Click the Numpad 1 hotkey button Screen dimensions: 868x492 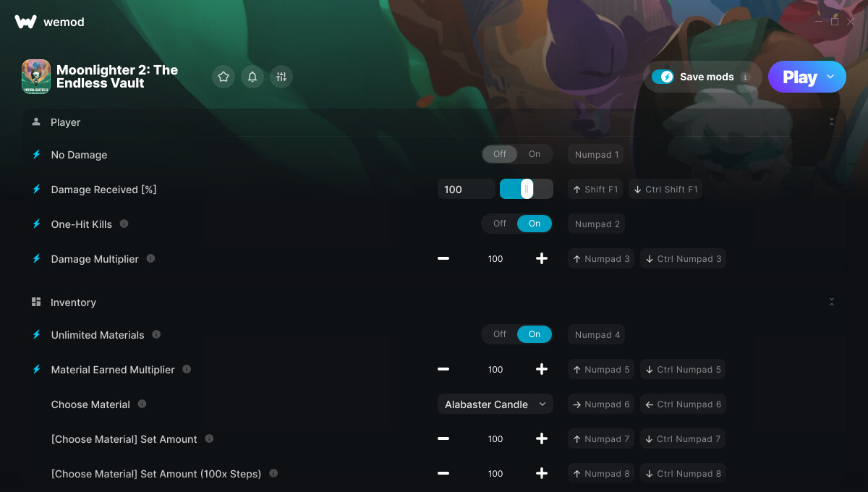coord(597,155)
